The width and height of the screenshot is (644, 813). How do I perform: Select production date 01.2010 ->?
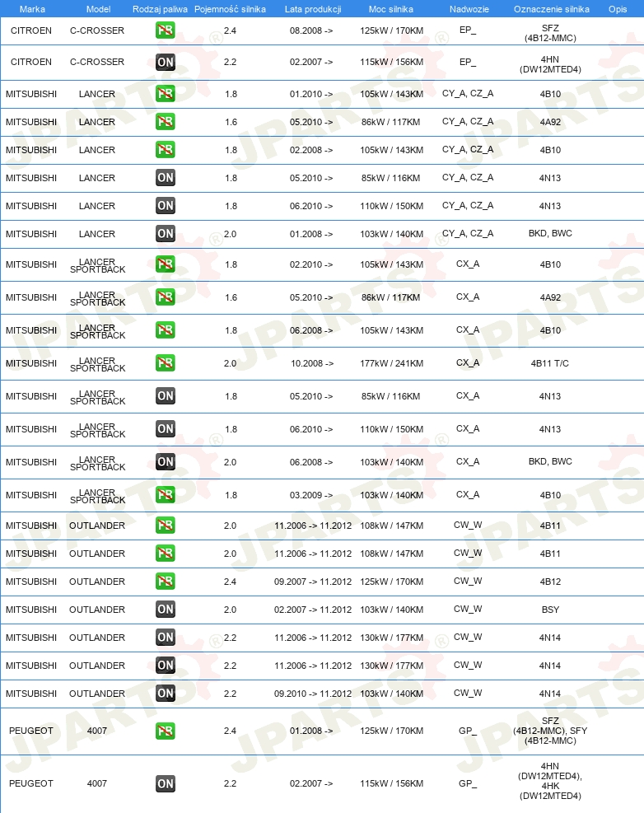point(311,94)
